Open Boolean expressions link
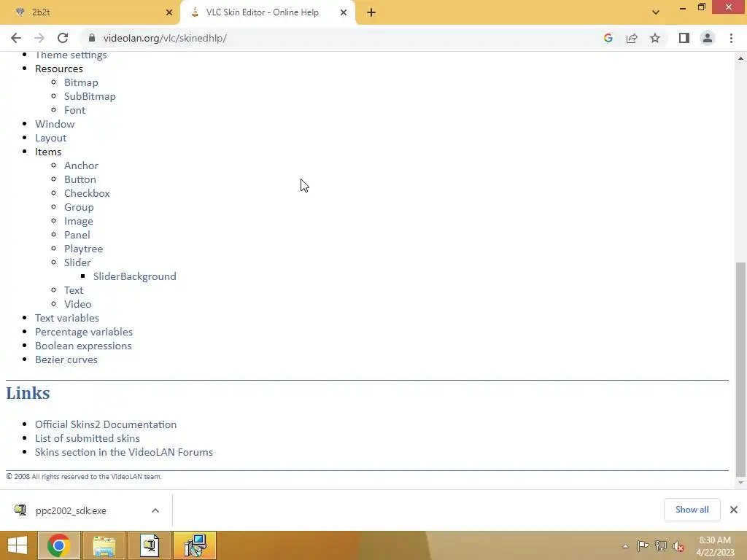Image resolution: width=747 pixels, height=560 pixels. pyautogui.click(x=83, y=345)
